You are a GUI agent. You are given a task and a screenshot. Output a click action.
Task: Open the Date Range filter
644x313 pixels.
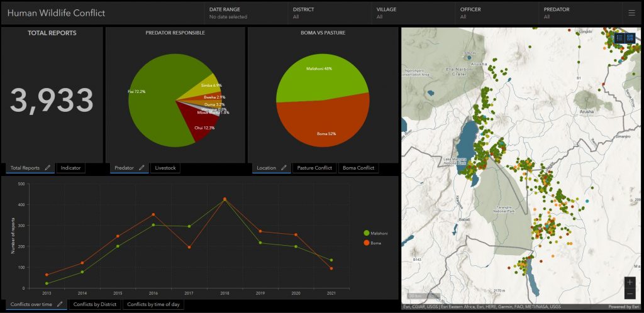[246, 13]
